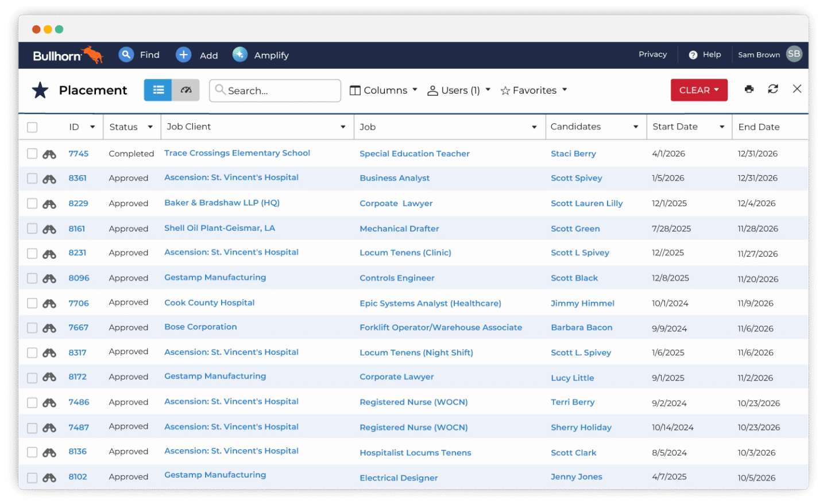
Task: Switch to dashboard gauge view icon
Action: point(186,90)
